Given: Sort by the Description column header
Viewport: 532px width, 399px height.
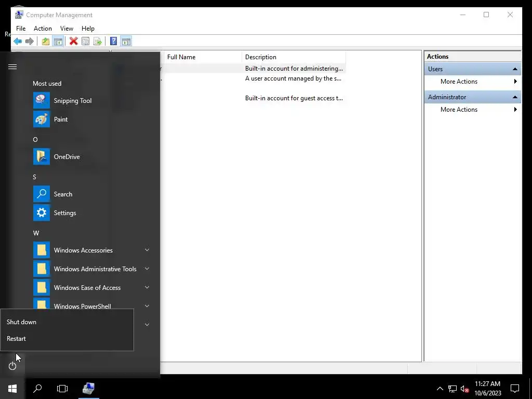Looking at the screenshot, I should [294, 57].
